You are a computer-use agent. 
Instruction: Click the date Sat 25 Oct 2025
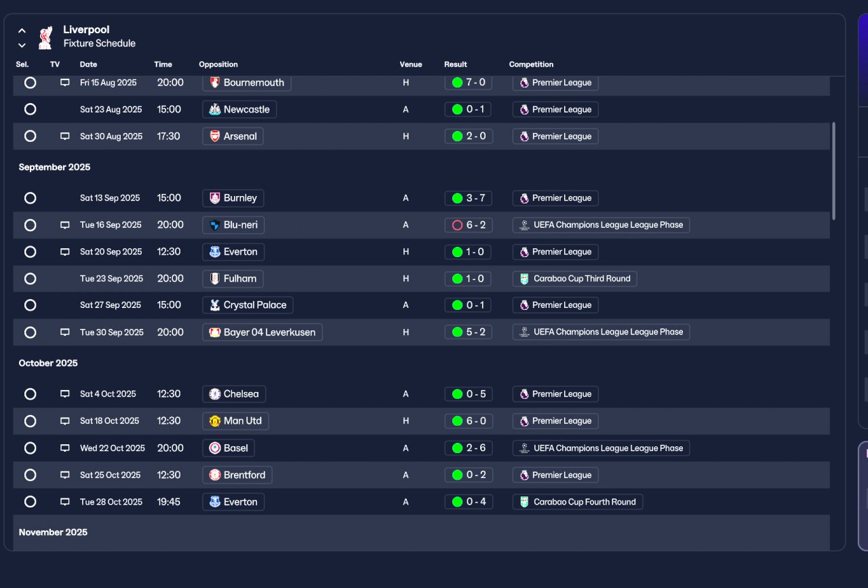click(110, 475)
